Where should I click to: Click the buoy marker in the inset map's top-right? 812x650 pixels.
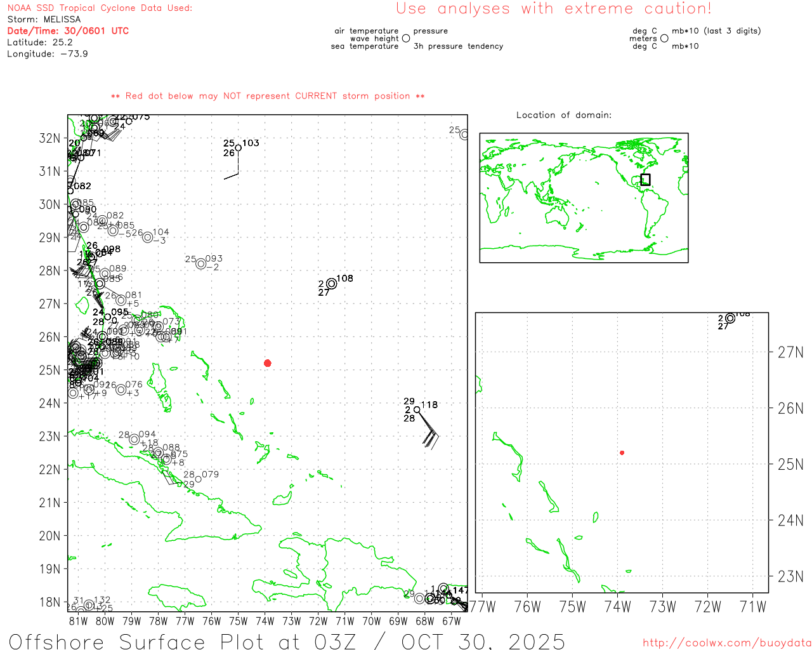(x=730, y=318)
